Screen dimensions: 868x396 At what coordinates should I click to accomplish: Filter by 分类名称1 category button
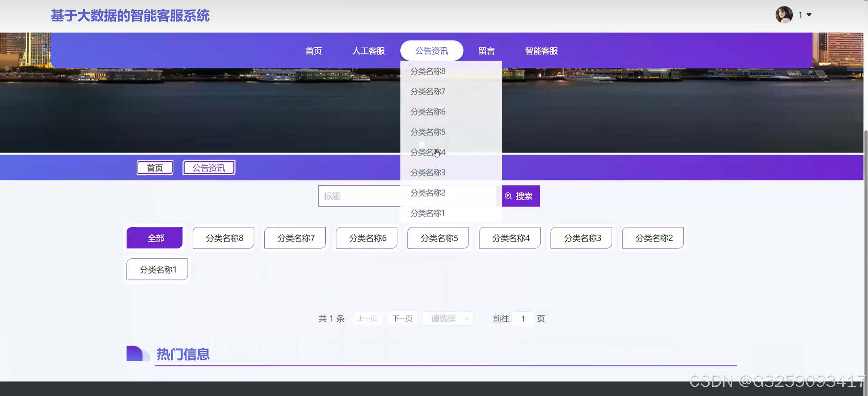pos(157,269)
